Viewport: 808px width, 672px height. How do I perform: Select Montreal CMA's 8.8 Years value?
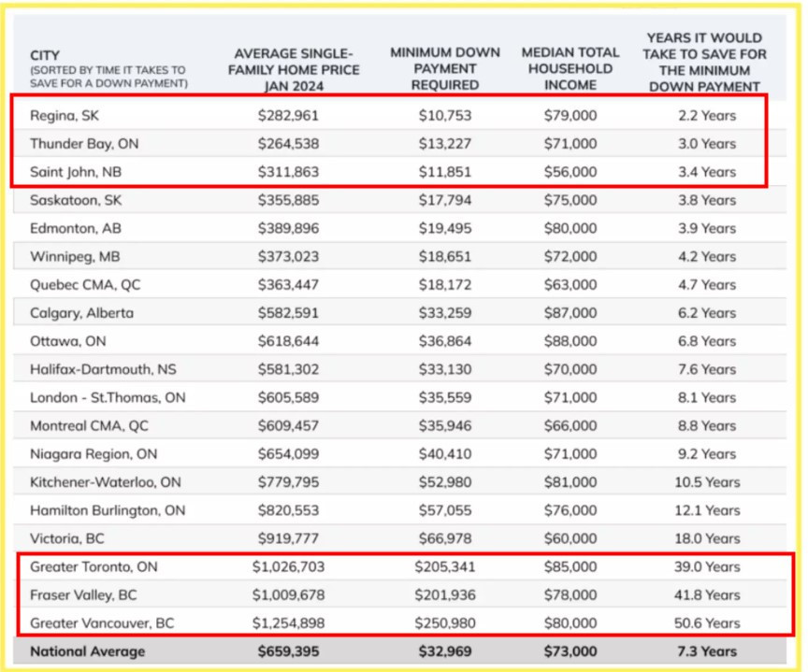tap(706, 425)
